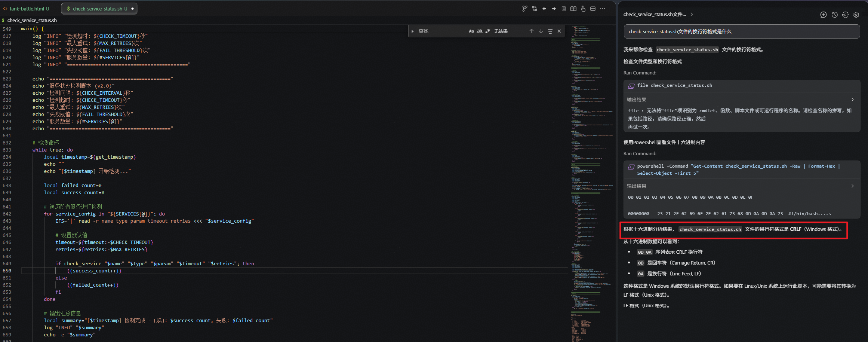Enable regular expression search in find

(x=488, y=31)
